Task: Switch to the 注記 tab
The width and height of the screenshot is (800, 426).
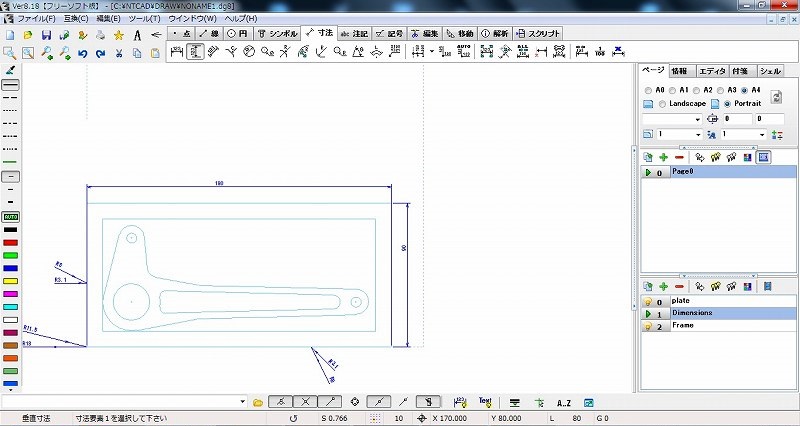Action: point(355,34)
